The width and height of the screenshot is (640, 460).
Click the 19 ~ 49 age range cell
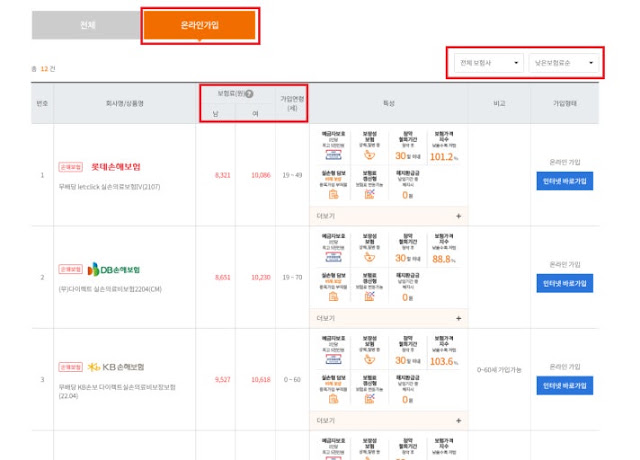tap(292, 175)
